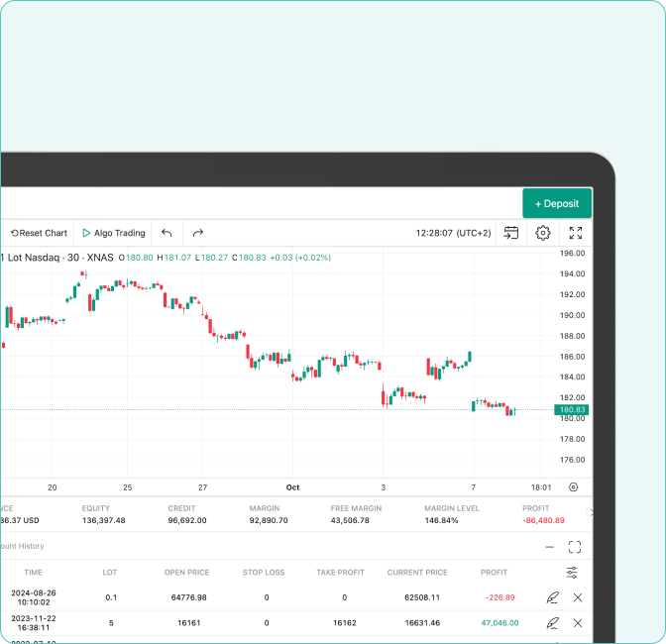The image size is (666, 644).
Task: Edit the 64776.98 open price position
Action: 552,597
